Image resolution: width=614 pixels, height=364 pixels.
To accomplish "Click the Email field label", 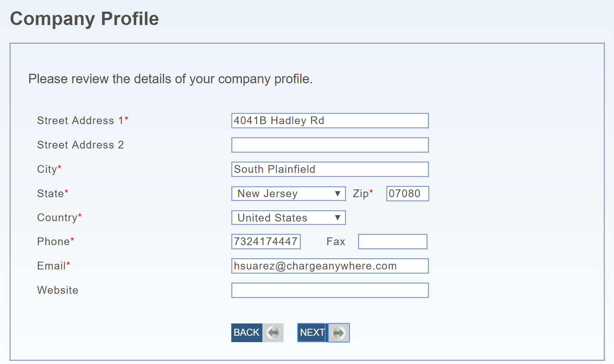I will 52,266.
